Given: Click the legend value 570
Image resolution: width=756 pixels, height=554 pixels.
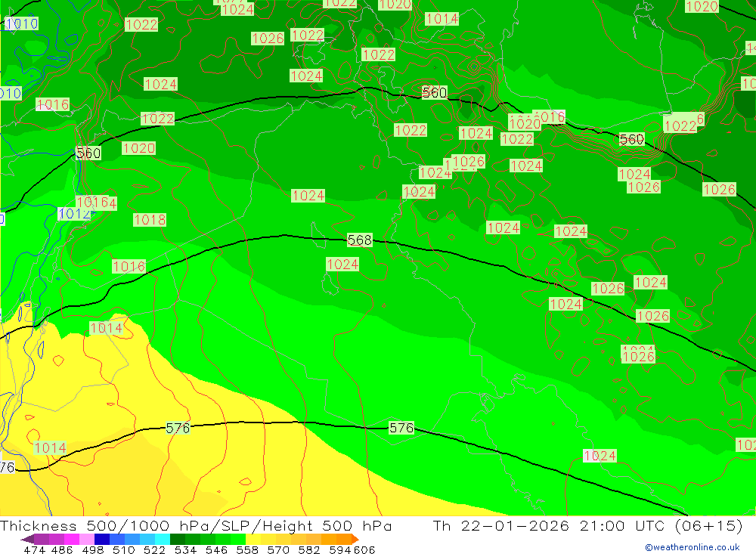Looking at the screenshot, I should click(x=278, y=549).
